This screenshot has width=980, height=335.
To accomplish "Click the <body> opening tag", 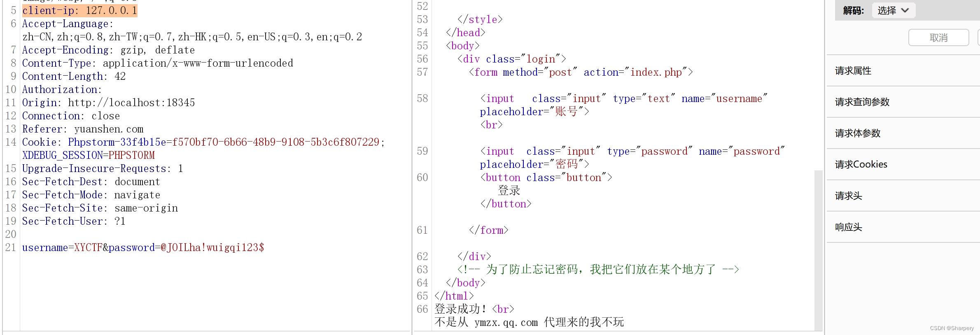I will (463, 46).
